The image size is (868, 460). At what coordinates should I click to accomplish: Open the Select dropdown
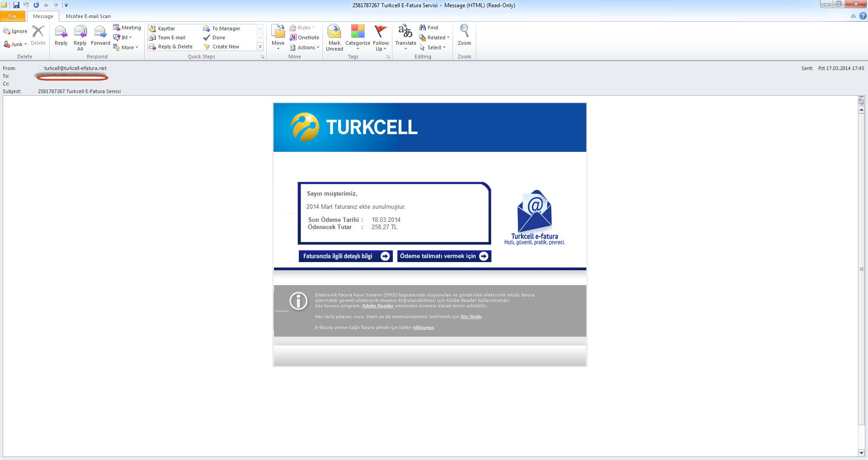(x=433, y=47)
